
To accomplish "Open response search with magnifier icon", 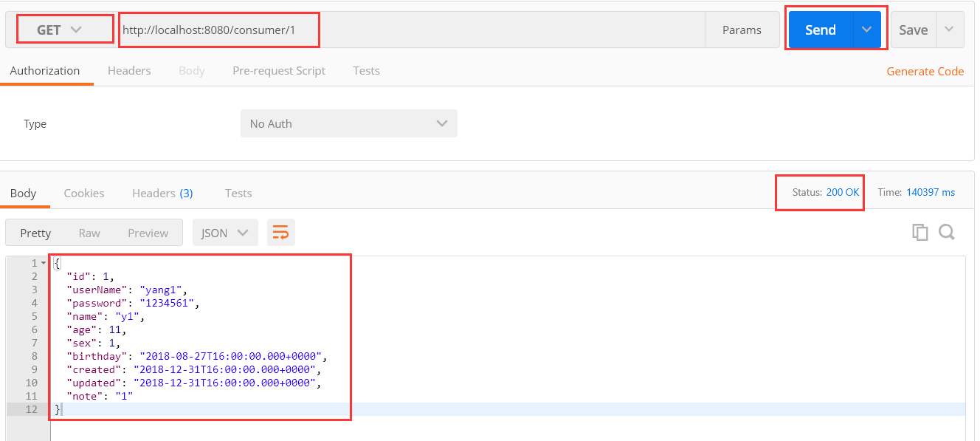I will [x=947, y=232].
